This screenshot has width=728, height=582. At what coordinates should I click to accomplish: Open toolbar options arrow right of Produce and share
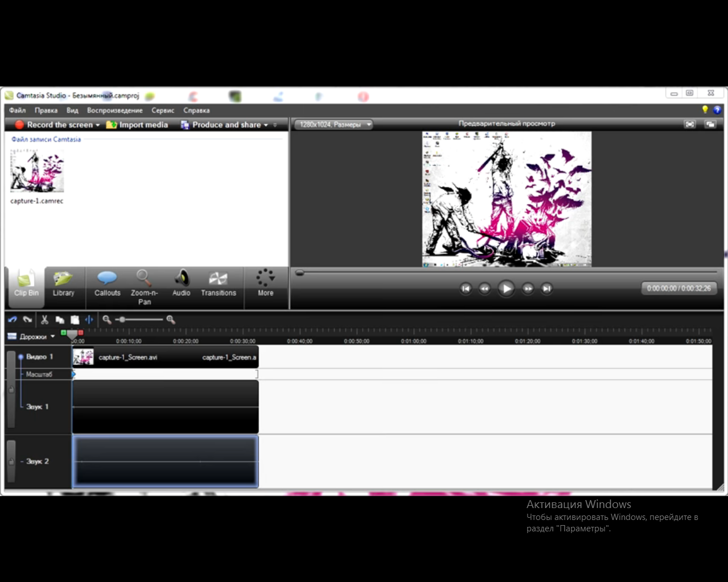(x=275, y=125)
